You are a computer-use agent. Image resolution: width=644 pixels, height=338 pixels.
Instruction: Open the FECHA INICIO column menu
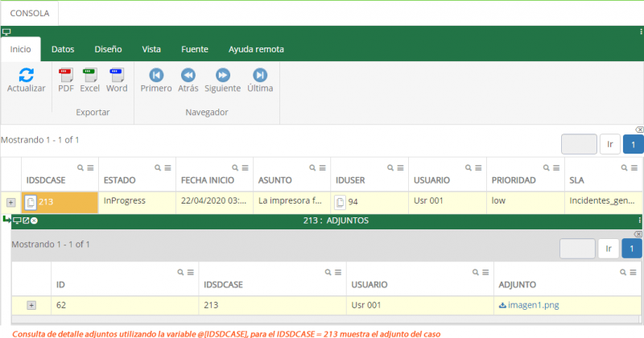(246, 168)
